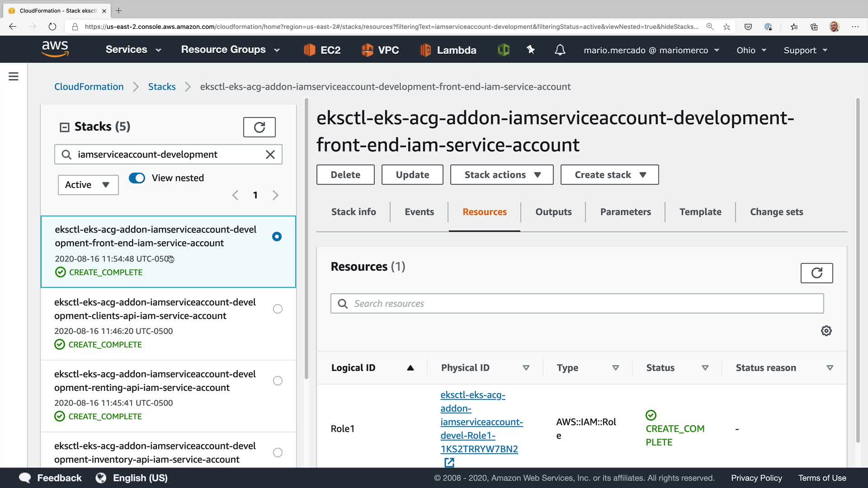The image size is (868, 488).
Task: Toggle the View nested switch
Action: pos(137,178)
